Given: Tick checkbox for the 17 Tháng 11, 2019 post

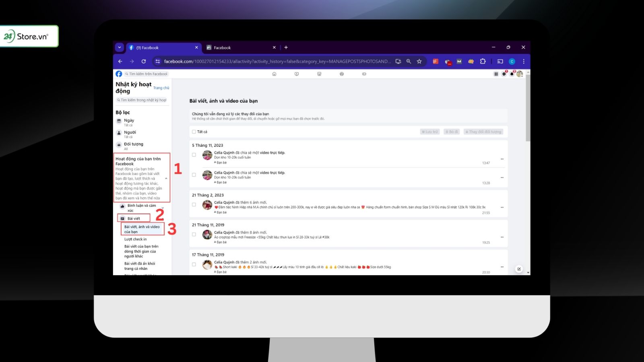Looking at the screenshot, I should click(x=194, y=265).
